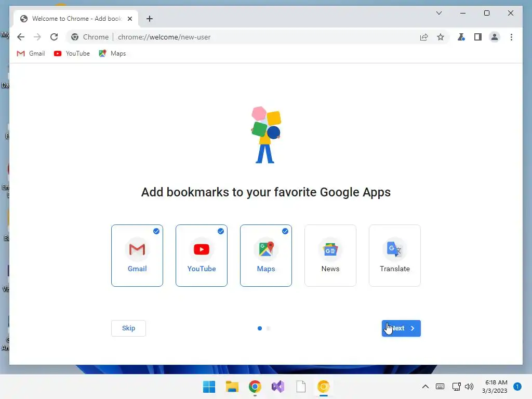
Task: Deselect the Maps app card
Action: tap(266, 256)
